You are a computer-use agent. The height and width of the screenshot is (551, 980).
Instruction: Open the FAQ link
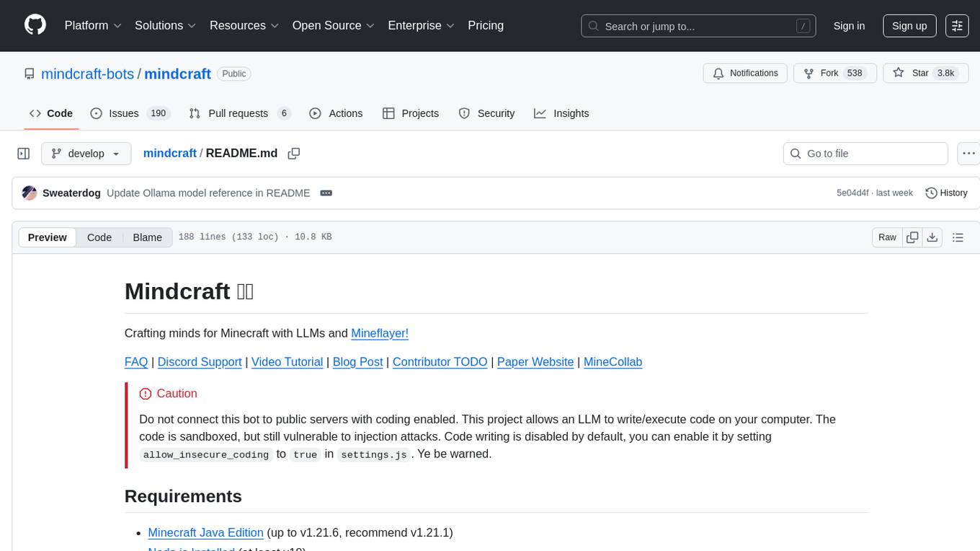(x=136, y=362)
